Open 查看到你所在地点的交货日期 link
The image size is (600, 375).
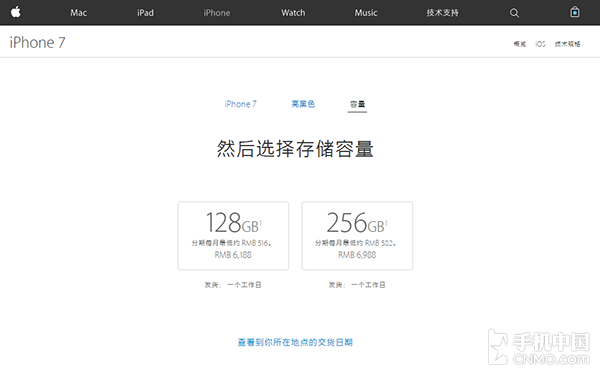(295, 342)
